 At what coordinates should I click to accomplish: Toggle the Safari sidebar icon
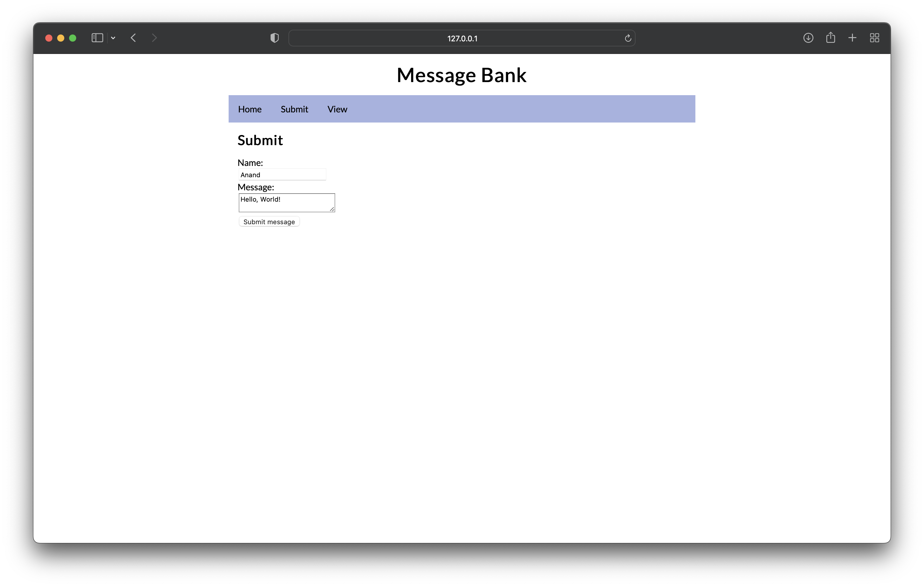(97, 38)
